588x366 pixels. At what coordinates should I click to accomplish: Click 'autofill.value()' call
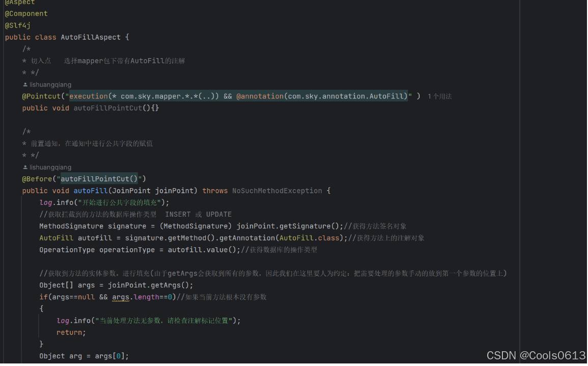[202, 250]
